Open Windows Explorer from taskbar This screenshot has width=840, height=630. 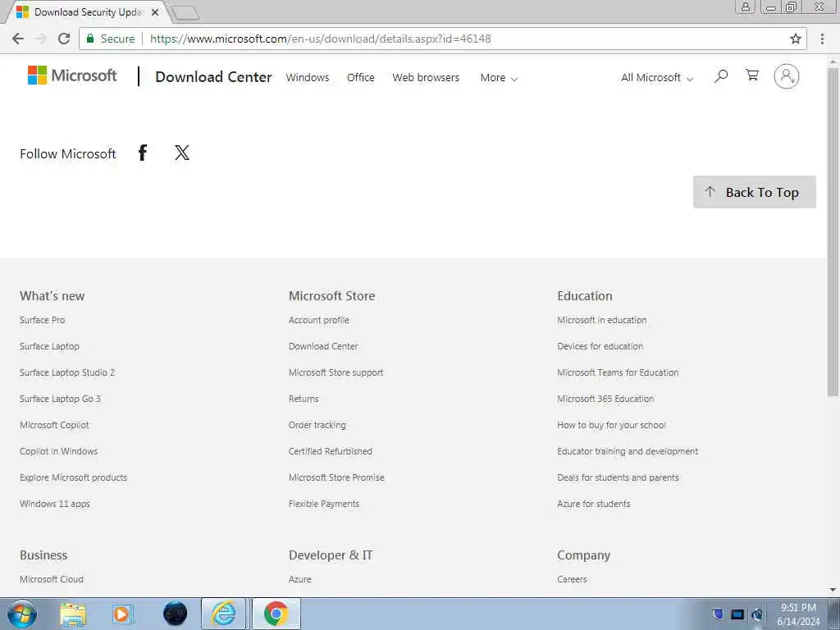point(73,614)
